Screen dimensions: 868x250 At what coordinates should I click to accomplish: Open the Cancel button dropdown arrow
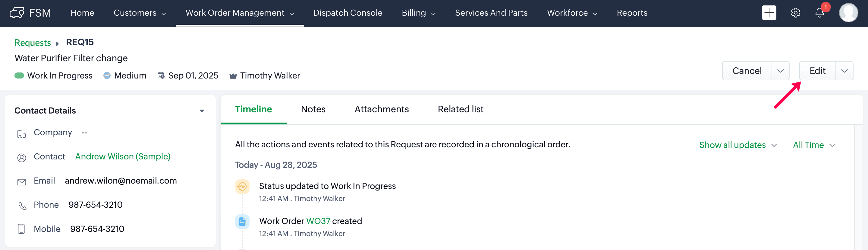click(780, 71)
